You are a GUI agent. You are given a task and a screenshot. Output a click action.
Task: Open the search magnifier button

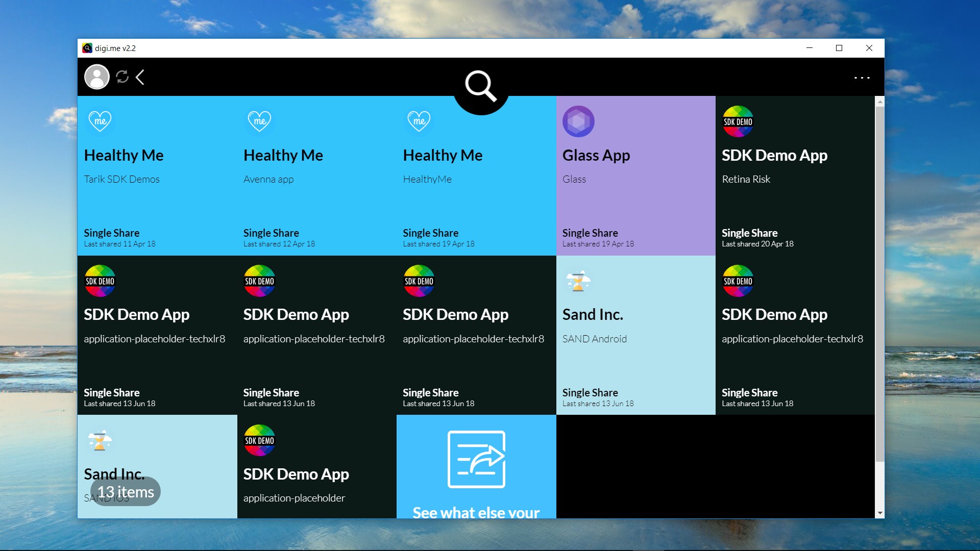480,86
